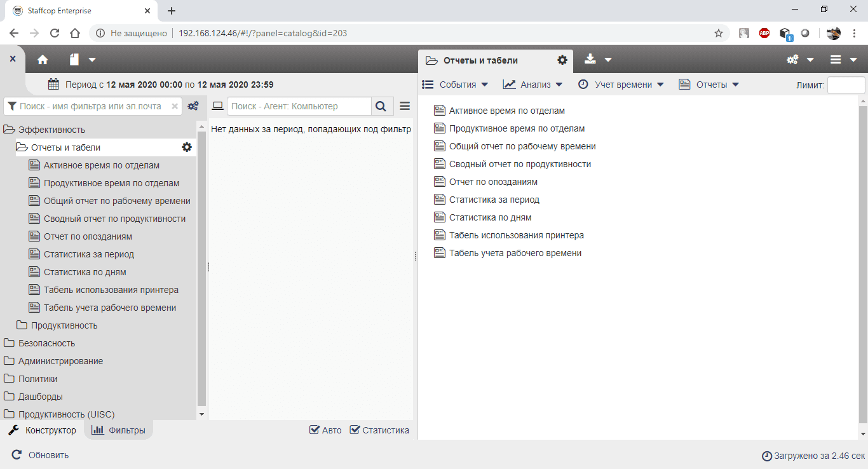Open the События dropdown
Image resolution: width=868 pixels, height=469 pixels.
(x=455, y=85)
